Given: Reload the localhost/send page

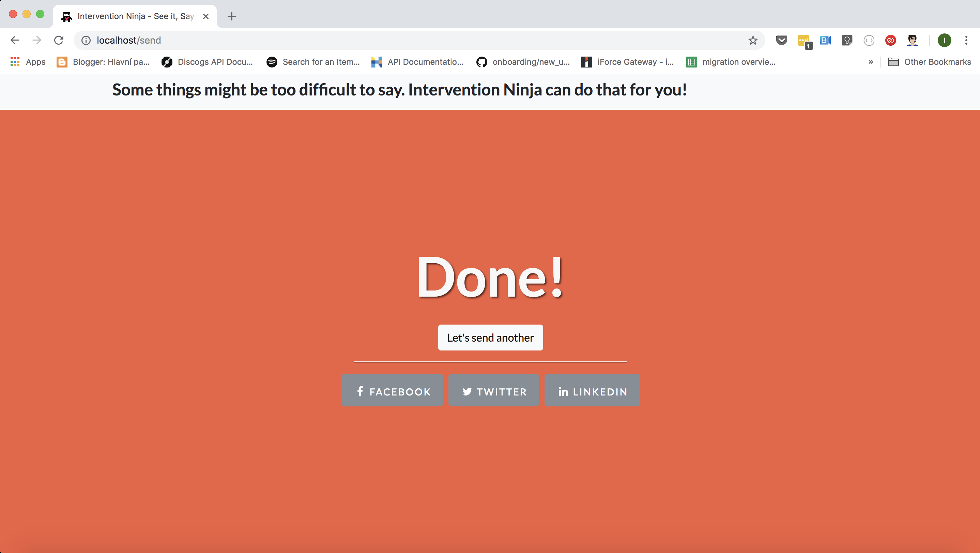Looking at the screenshot, I should 59,40.
